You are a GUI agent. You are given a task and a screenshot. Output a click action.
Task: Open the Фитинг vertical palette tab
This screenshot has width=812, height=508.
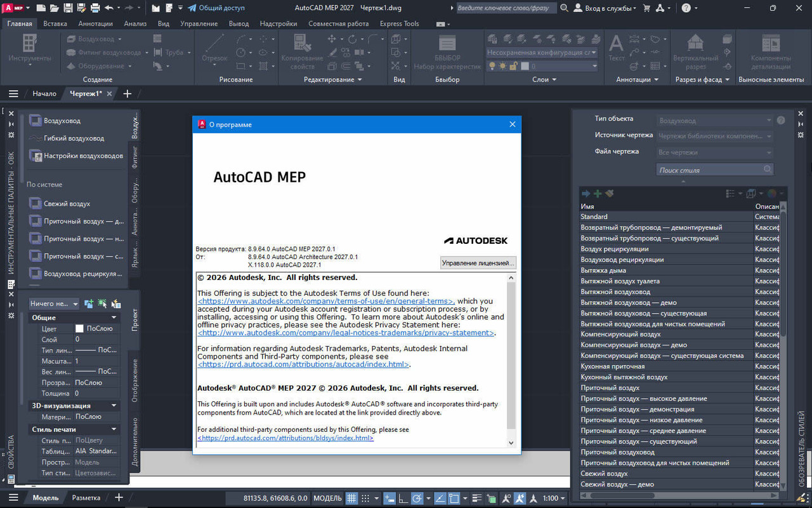(x=134, y=156)
